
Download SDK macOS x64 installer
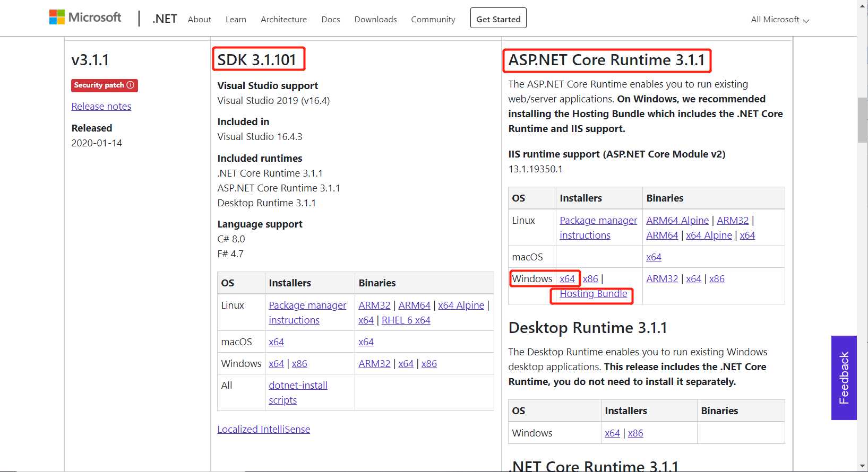pyautogui.click(x=276, y=342)
